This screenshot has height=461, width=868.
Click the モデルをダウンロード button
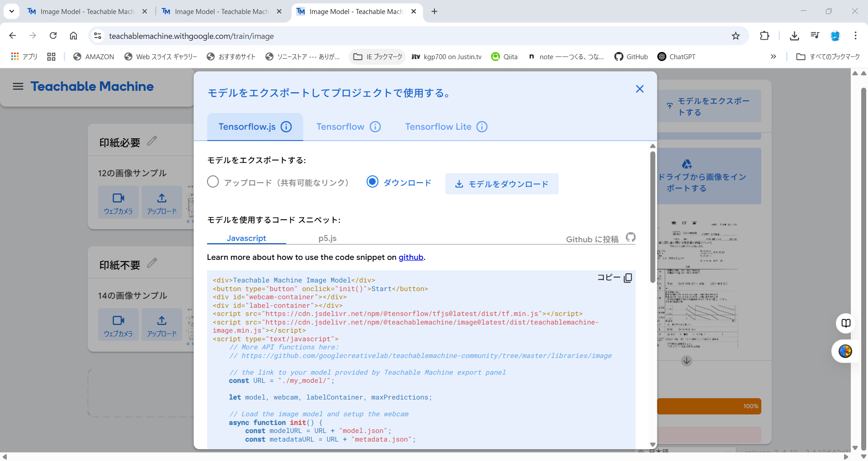(502, 183)
